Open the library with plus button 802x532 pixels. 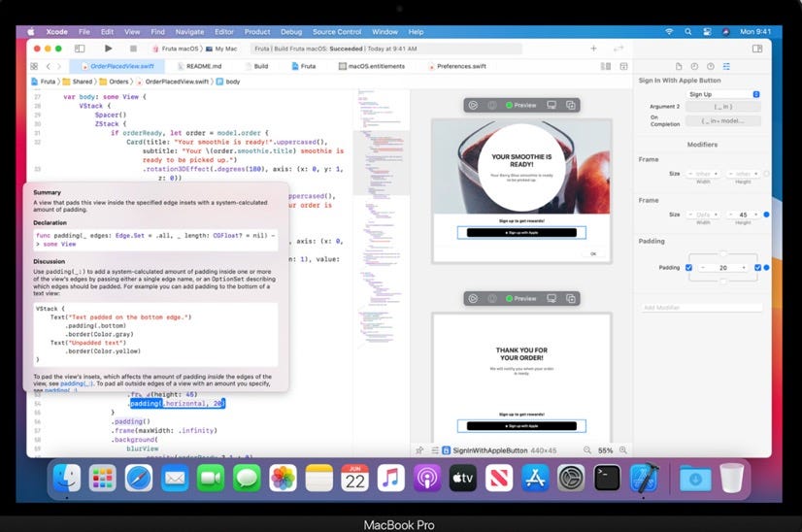pyautogui.click(x=593, y=49)
